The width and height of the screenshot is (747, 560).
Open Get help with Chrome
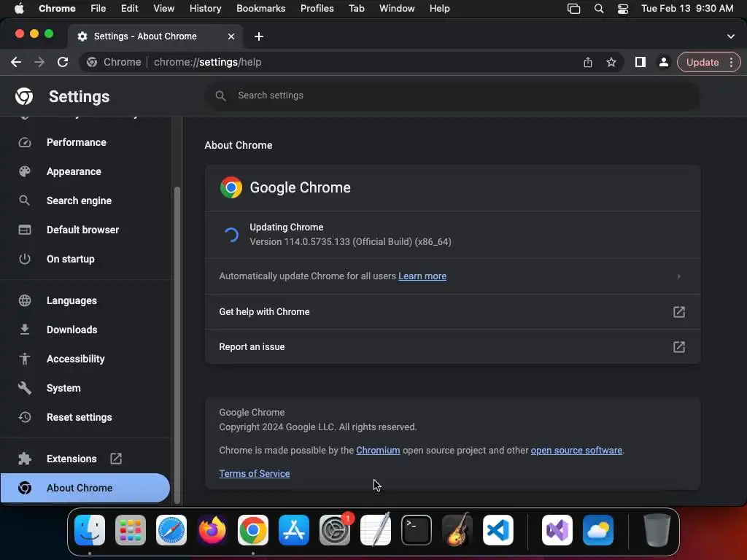[x=452, y=312]
